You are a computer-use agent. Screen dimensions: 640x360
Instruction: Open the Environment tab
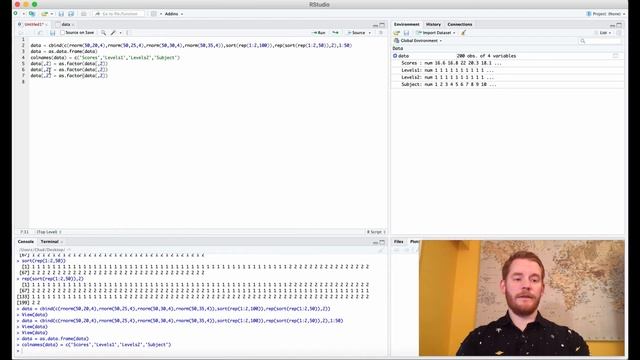(x=407, y=24)
